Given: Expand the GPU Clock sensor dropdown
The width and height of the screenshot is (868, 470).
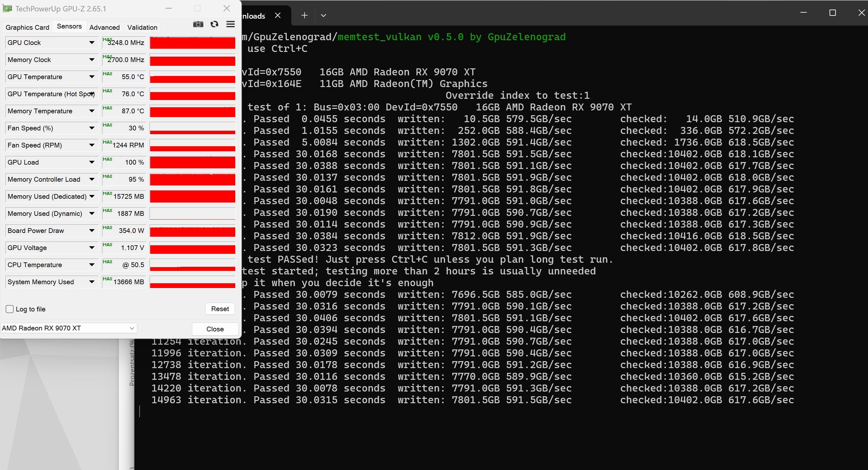Looking at the screenshot, I should (x=92, y=42).
